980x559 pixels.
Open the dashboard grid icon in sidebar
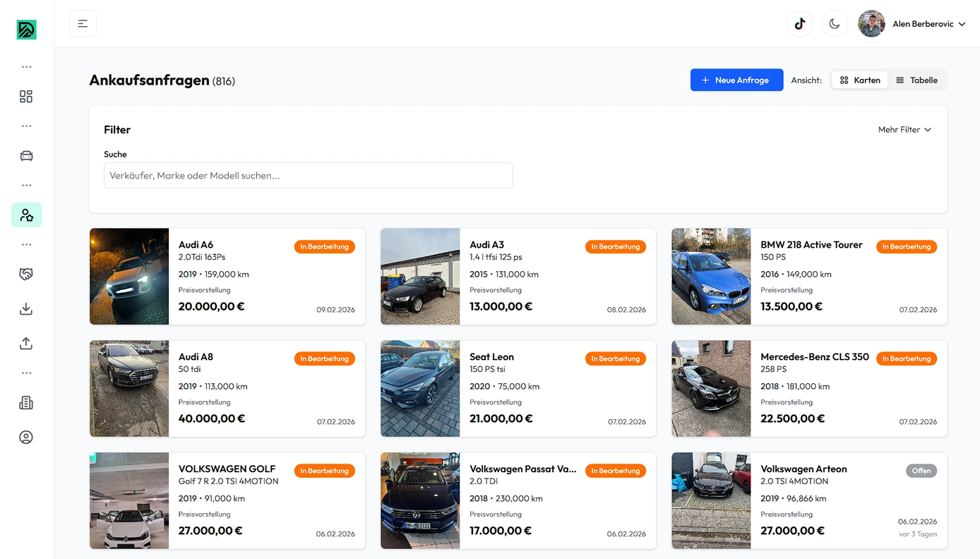[x=26, y=97]
